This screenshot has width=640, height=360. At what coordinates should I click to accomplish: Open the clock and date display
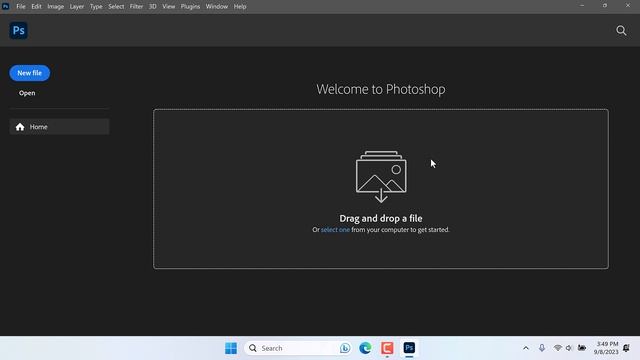(606, 348)
